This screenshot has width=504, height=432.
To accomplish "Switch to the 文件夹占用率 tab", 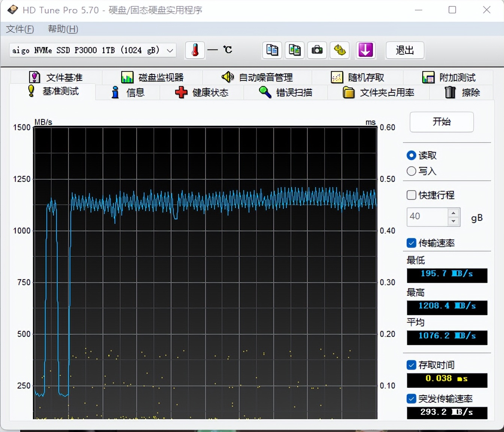I will (x=379, y=92).
